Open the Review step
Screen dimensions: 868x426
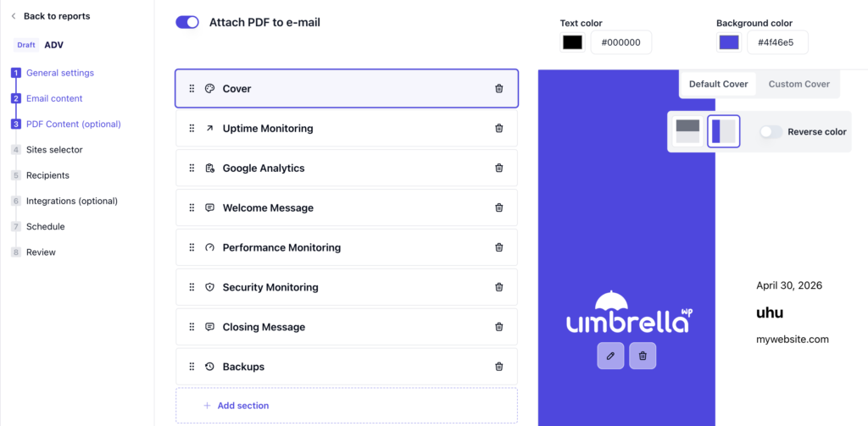[41, 252]
